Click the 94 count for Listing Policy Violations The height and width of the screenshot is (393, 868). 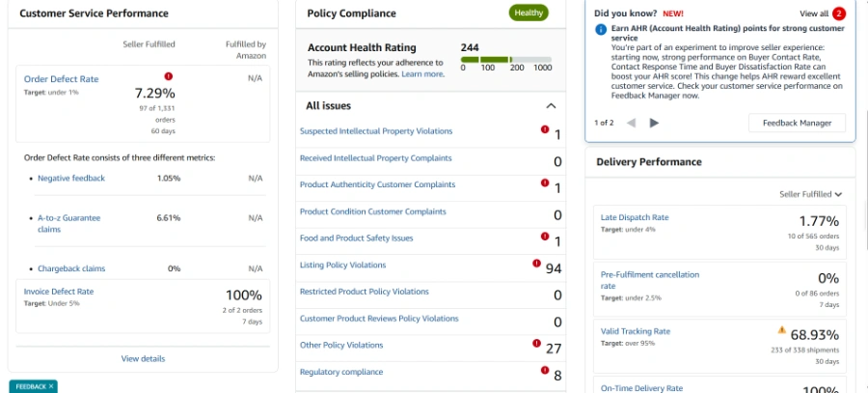coord(554,268)
